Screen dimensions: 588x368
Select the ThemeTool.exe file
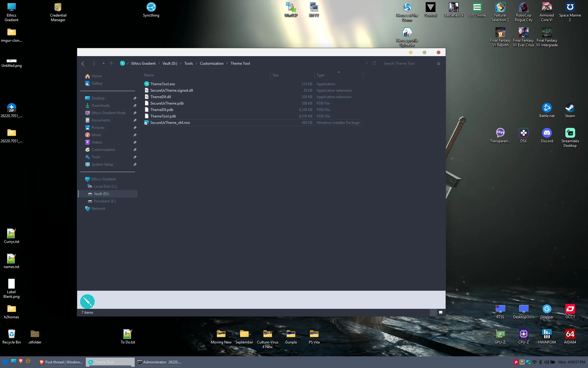pos(253,84)
